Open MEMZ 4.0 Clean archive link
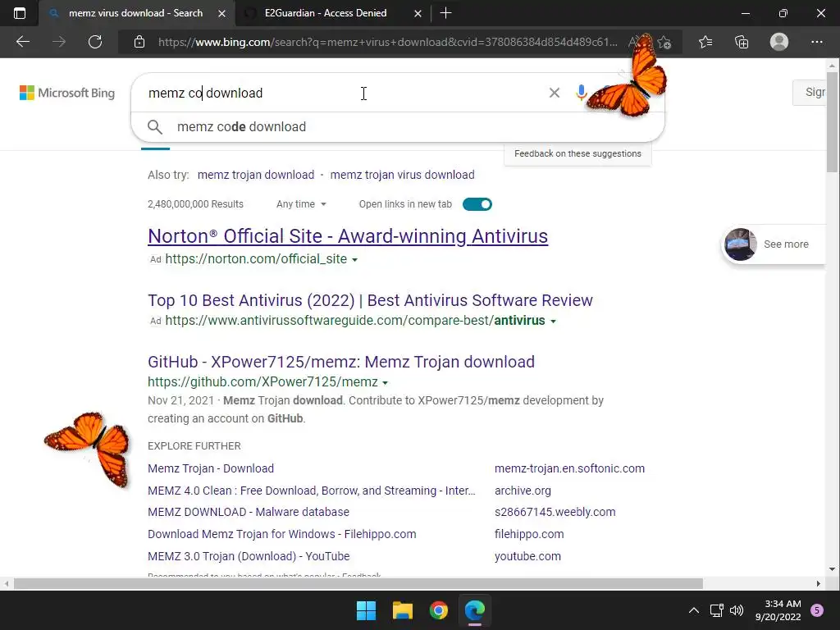 311,491
